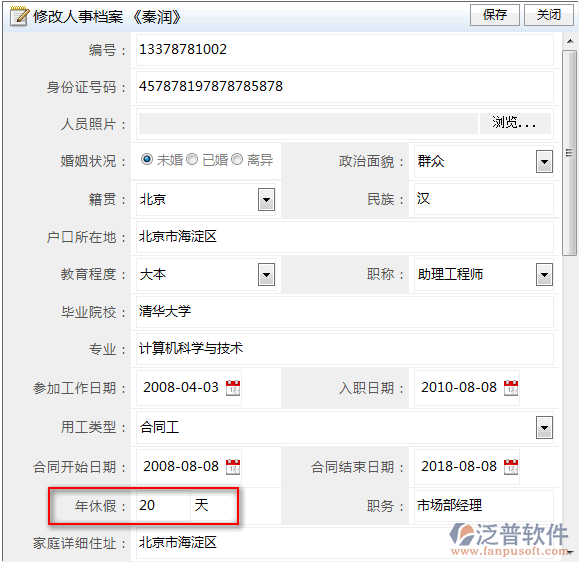
Task: Click scrollbar up arrow at top
Action: [570, 41]
